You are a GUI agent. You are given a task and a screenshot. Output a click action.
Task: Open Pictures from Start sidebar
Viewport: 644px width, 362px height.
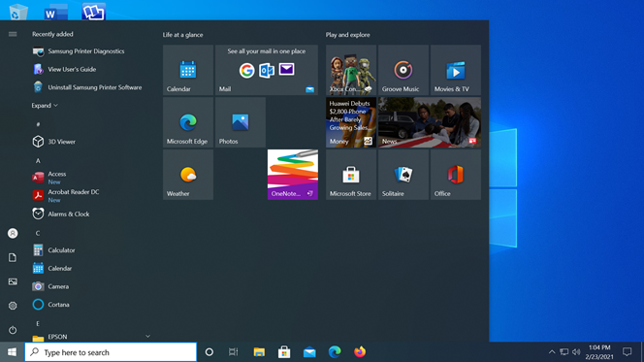coord(13,281)
